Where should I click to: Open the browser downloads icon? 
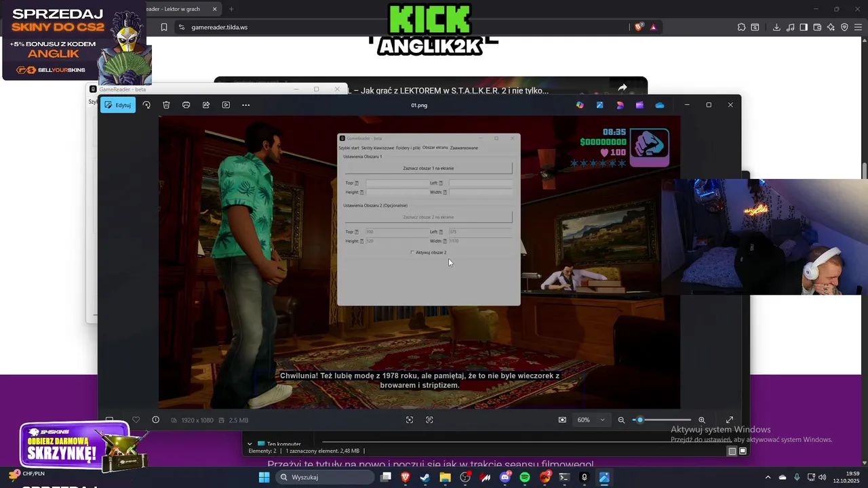point(776,27)
